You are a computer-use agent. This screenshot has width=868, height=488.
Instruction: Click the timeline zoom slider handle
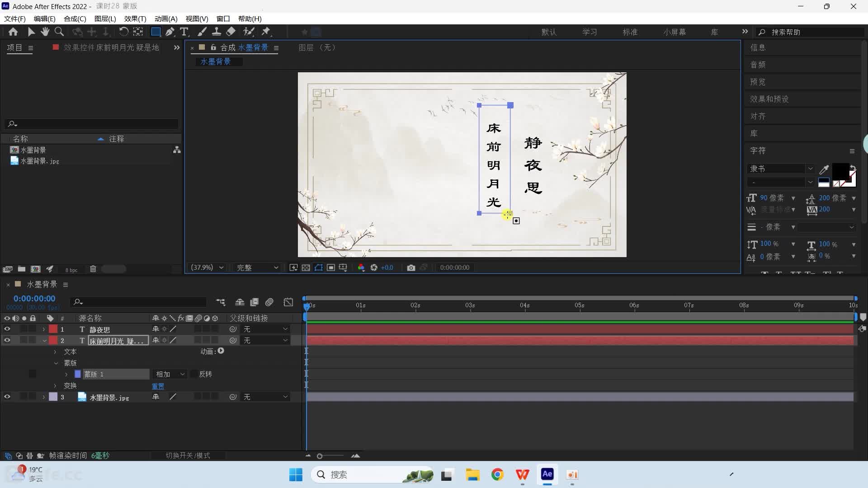coord(320,456)
